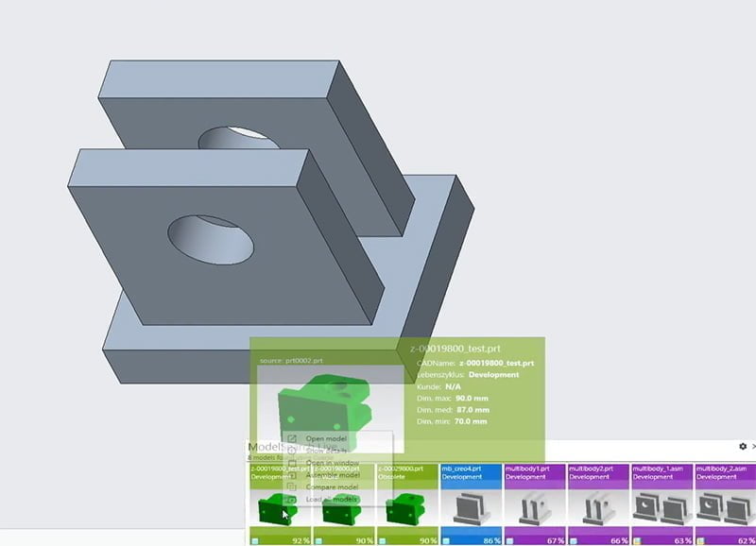
Task: Select multibody2.prt model thumbnail
Action: point(598,509)
